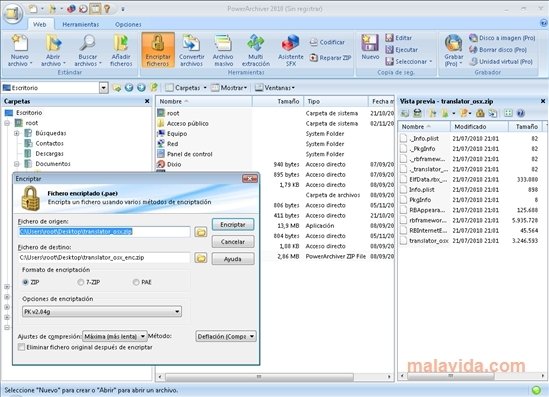Click Borrar disco (Pro)

498,49
